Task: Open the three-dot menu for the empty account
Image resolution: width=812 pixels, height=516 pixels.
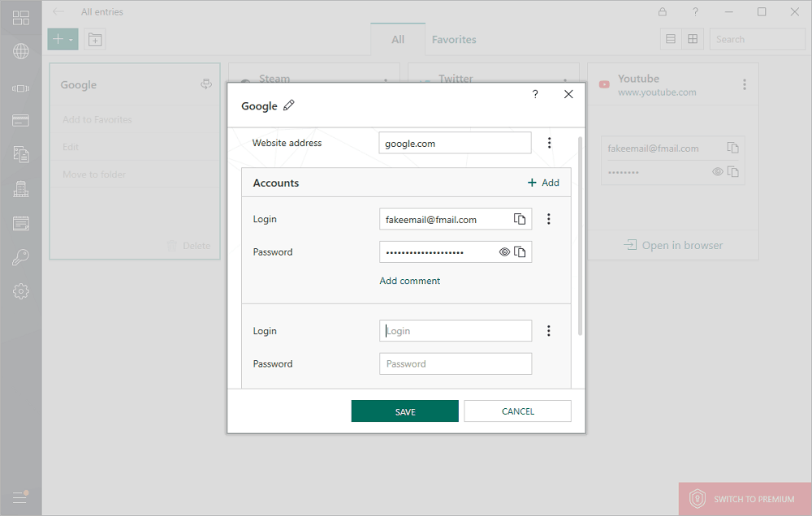Action: (549, 331)
